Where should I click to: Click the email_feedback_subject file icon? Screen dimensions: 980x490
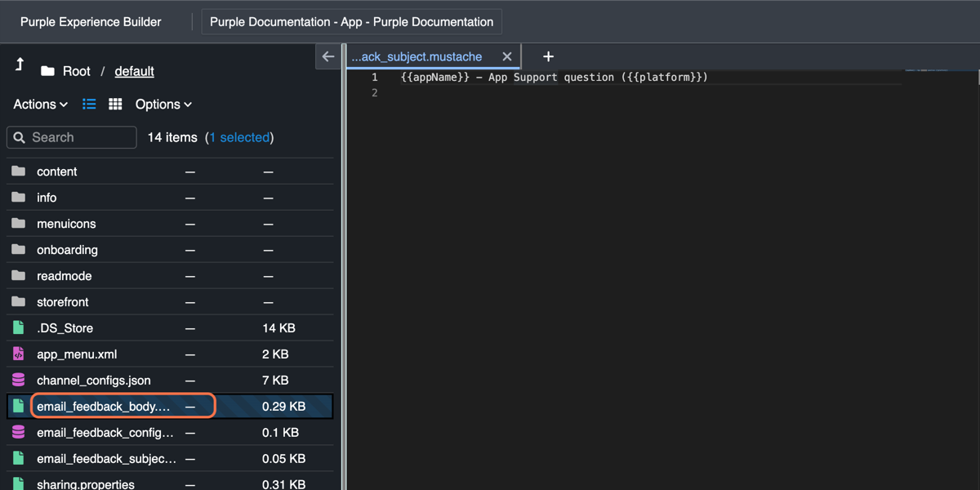(x=18, y=458)
